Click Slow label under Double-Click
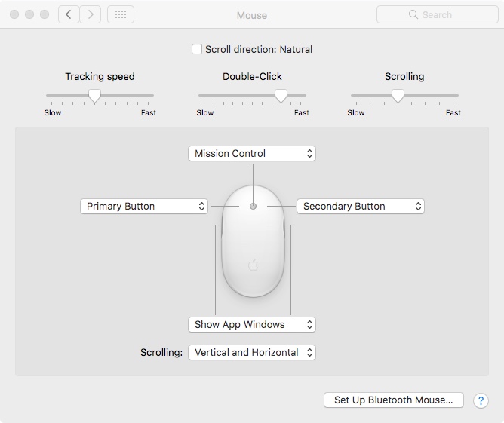The image size is (504, 423). click(x=205, y=113)
